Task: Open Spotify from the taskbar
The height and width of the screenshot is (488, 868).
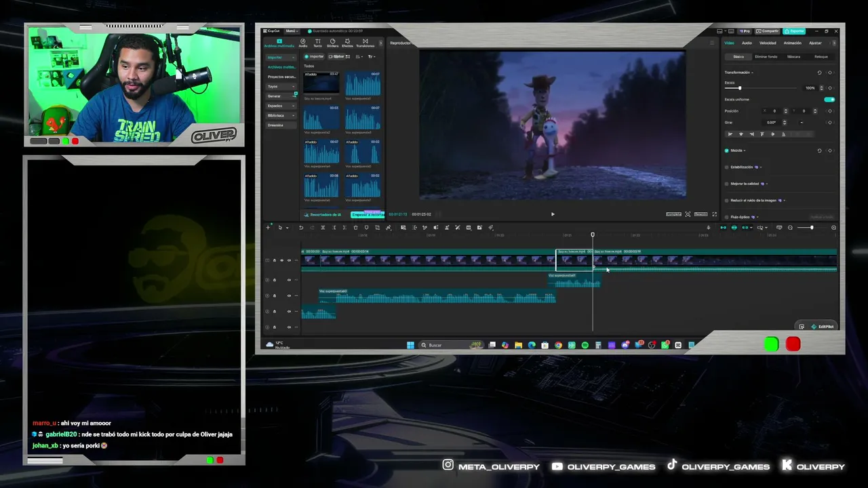Action: pyautogui.click(x=585, y=345)
